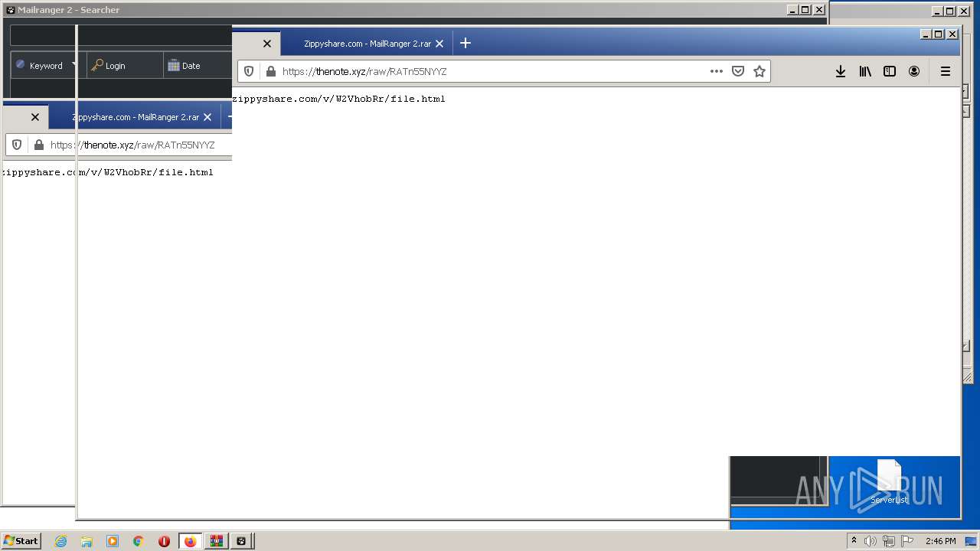Save page to Pocket icon
The width and height of the screenshot is (980, 551).
tap(738, 71)
